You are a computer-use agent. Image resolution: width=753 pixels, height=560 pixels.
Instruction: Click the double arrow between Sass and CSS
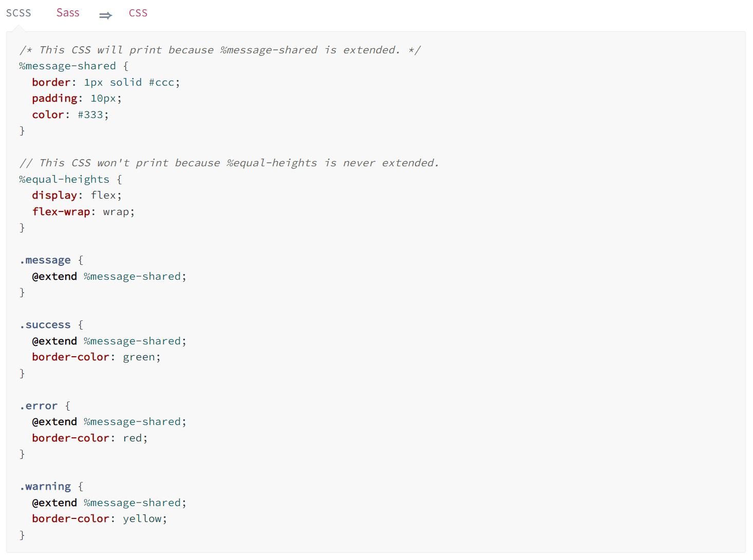[x=105, y=15]
